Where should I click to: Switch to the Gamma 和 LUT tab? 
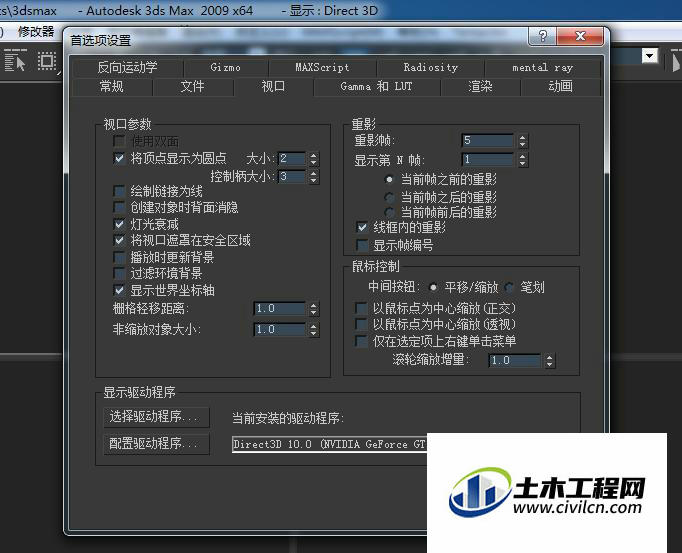coord(377,86)
